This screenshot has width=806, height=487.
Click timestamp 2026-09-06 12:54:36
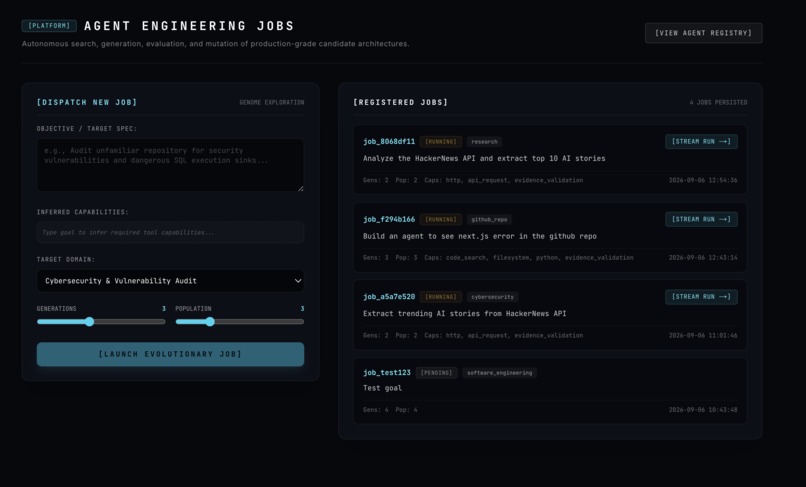click(703, 180)
